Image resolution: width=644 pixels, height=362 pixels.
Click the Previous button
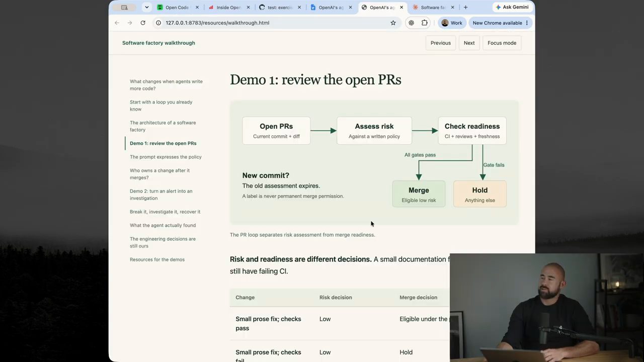[441, 43]
